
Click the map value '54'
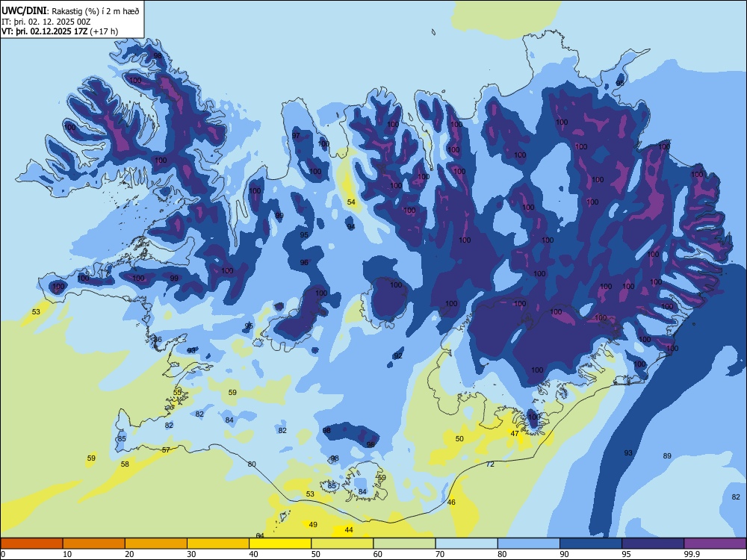point(351,202)
